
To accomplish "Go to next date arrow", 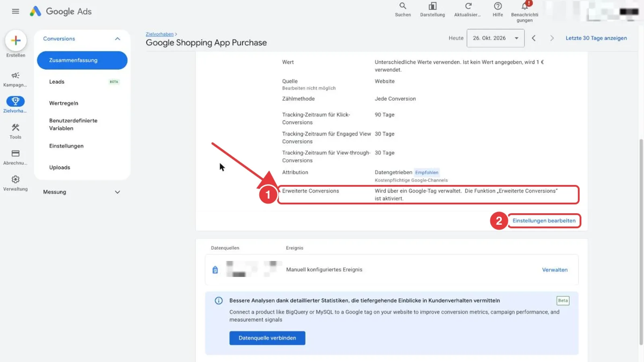I will tap(552, 38).
